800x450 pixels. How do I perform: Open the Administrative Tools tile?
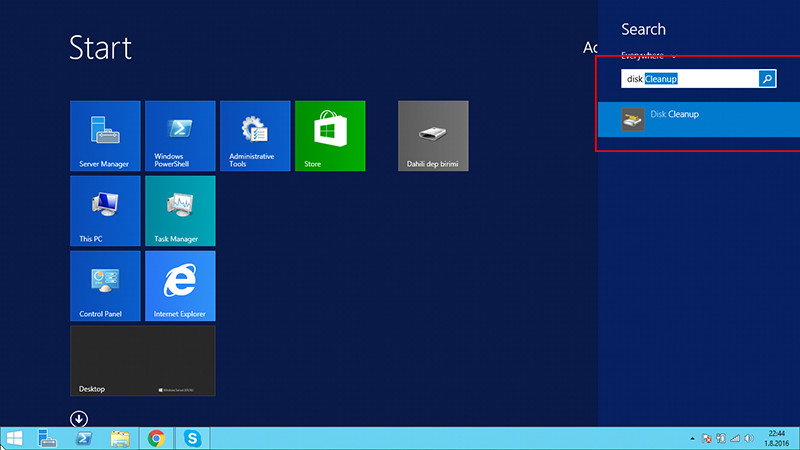click(255, 136)
